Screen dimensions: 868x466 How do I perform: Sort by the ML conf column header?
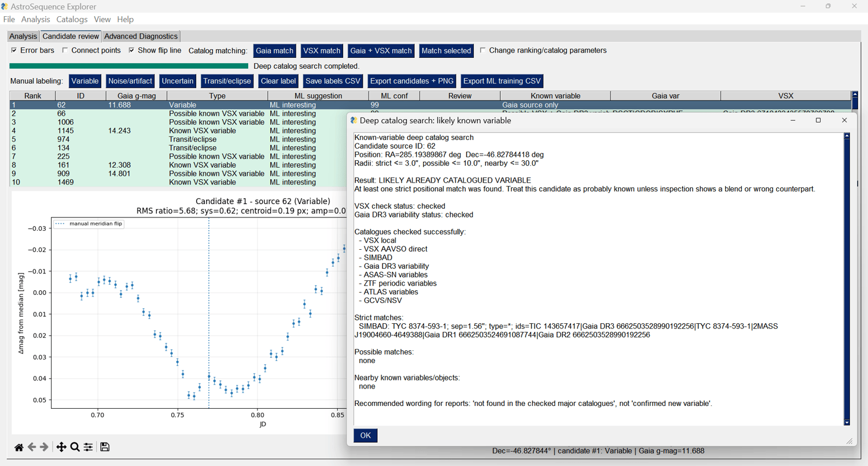coord(395,95)
